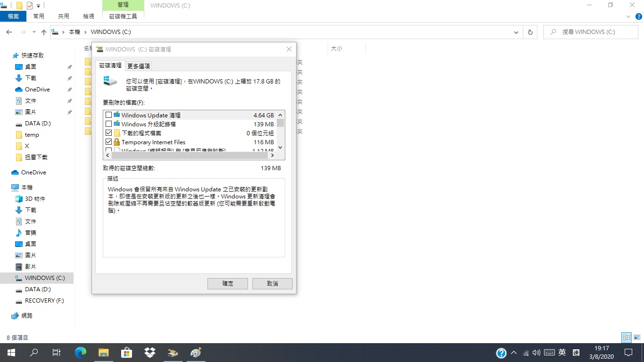Viewport: 644px width, 362px height.
Task: Open the X folder in sidebar
Action: [27, 146]
